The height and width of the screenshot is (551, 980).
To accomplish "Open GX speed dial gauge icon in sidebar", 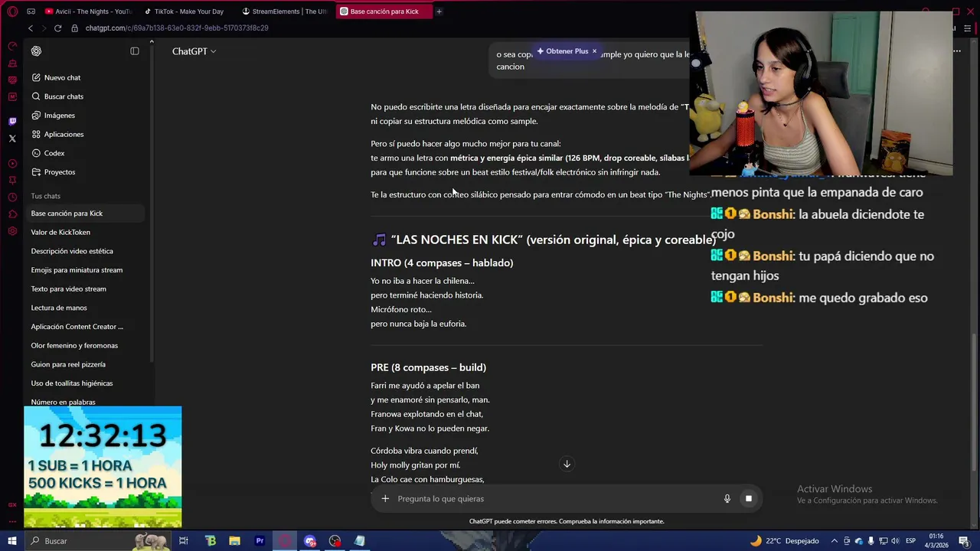I will [x=12, y=46].
